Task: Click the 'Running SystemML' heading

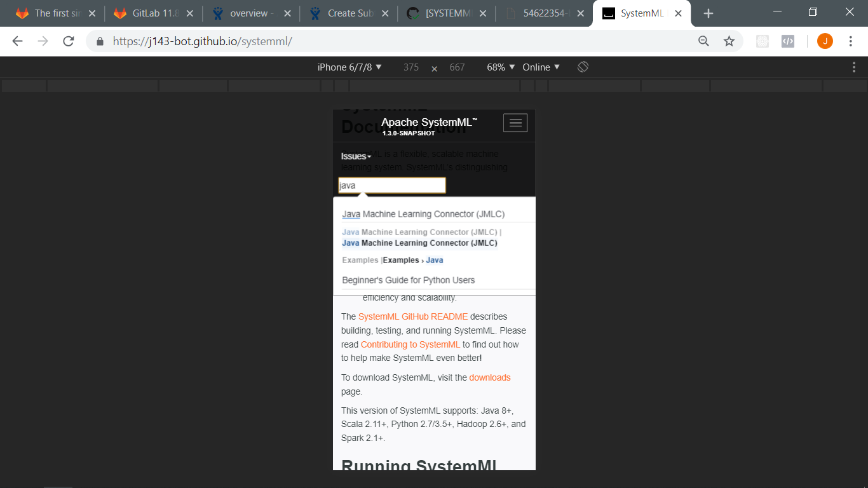Action: [419, 465]
